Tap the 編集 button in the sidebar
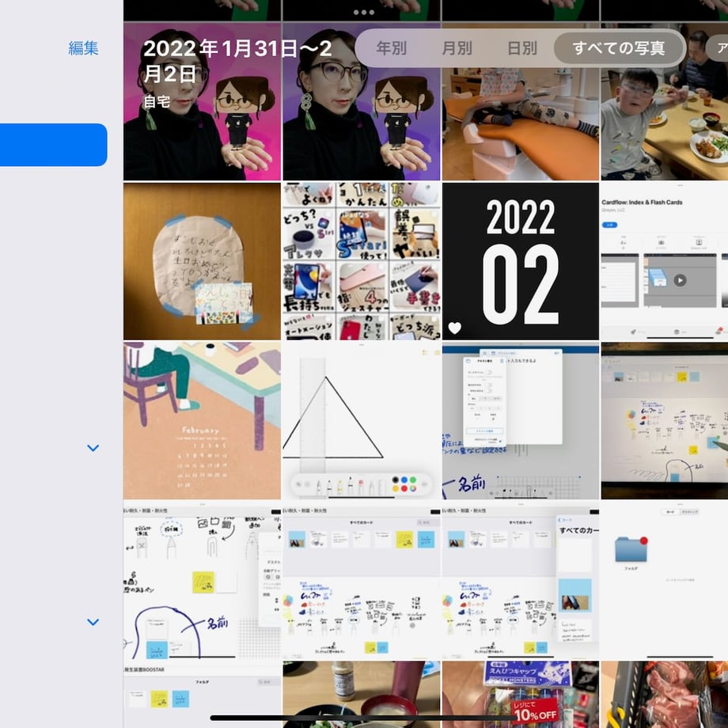The image size is (728, 728). click(x=83, y=48)
